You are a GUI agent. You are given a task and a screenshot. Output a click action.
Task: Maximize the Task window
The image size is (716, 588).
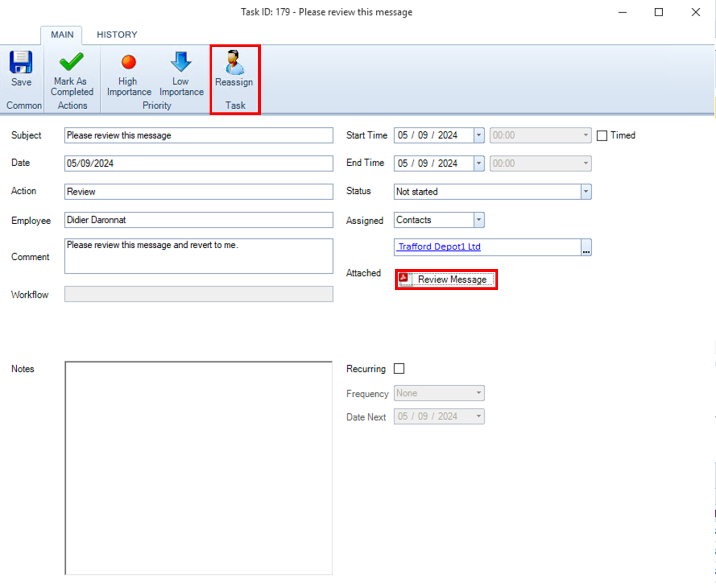pyautogui.click(x=659, y=12)
